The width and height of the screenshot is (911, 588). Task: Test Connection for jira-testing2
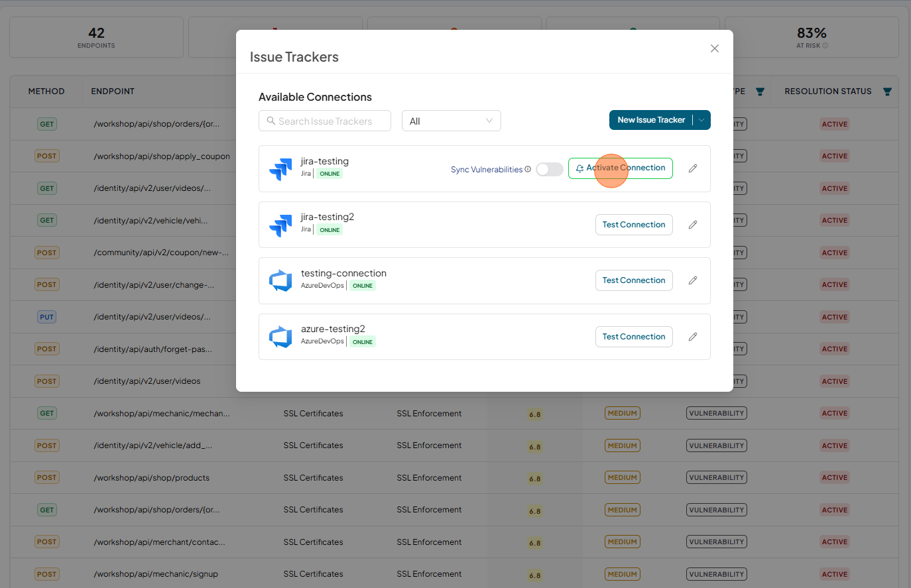coord(634,225)
